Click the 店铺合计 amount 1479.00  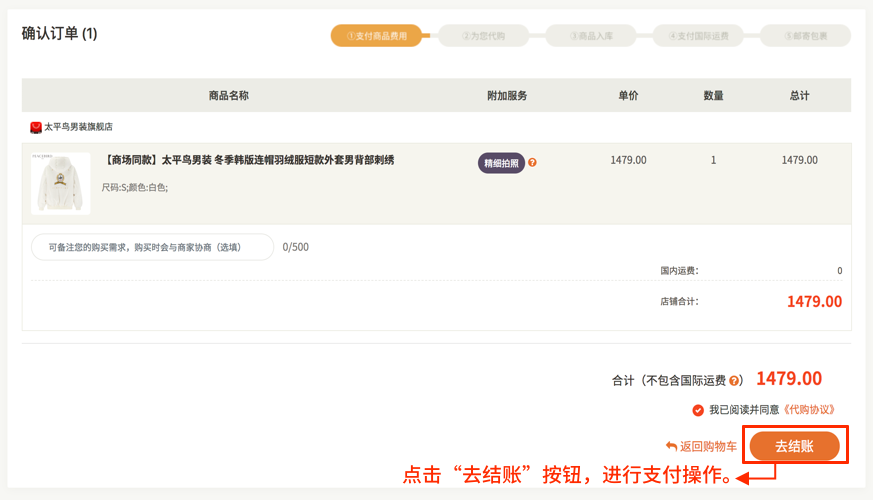point(814,302)
